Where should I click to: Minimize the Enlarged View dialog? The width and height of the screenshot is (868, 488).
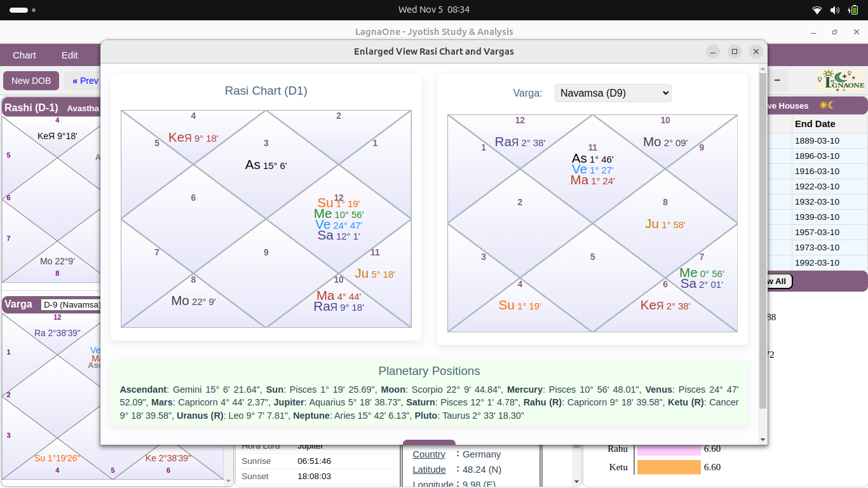tap(714, 51)
